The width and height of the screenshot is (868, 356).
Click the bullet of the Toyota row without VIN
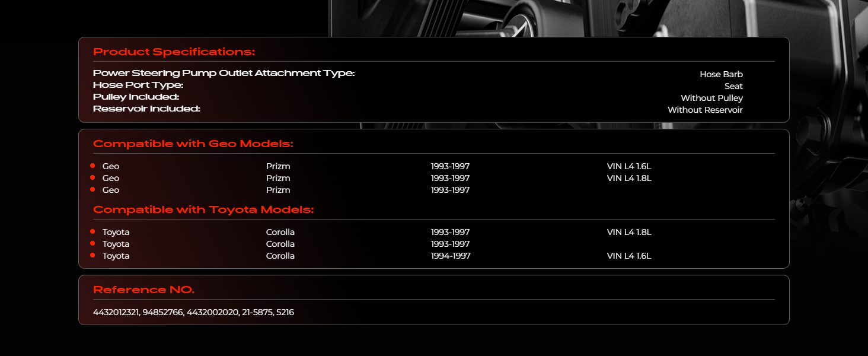92,243
